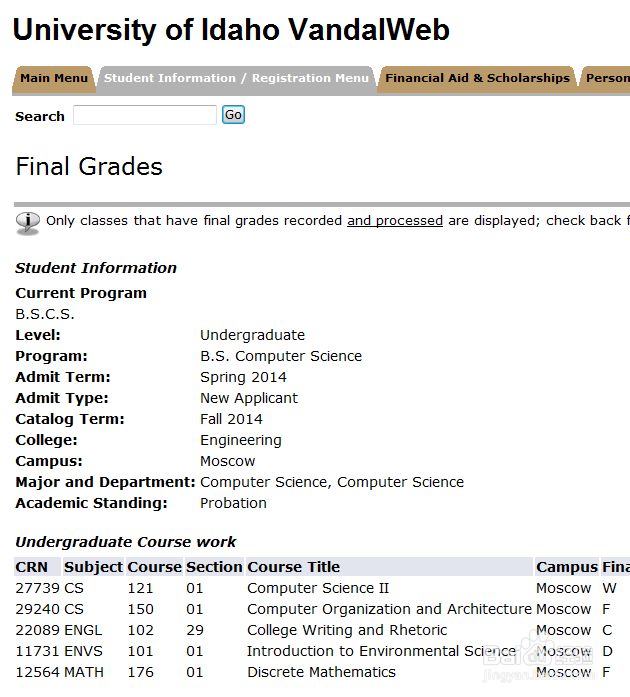Viewport: 630px width, 697px height.
Task: Select course number 121 cell
Action: (140, 588)
